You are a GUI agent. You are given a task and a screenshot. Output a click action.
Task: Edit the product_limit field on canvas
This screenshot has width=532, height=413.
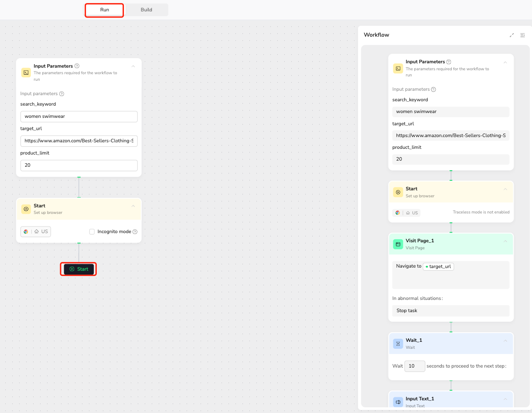(79, 165)
